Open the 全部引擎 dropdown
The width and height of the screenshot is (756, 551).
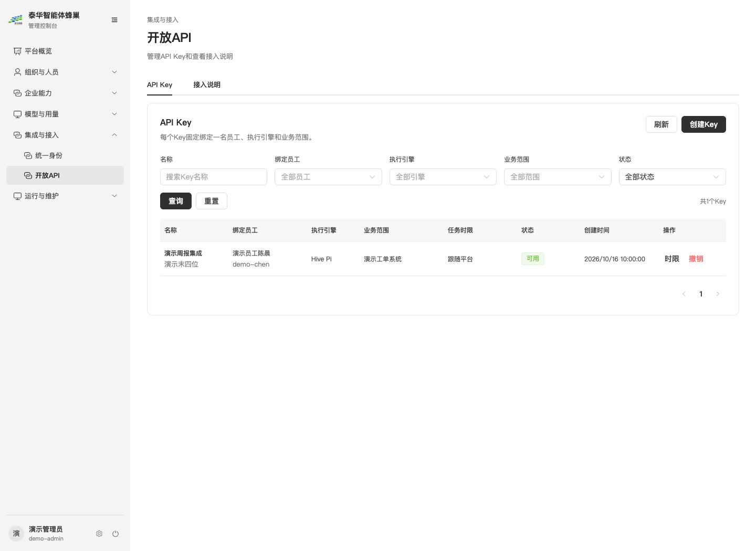pyautogui.click(x=443, y=177)
